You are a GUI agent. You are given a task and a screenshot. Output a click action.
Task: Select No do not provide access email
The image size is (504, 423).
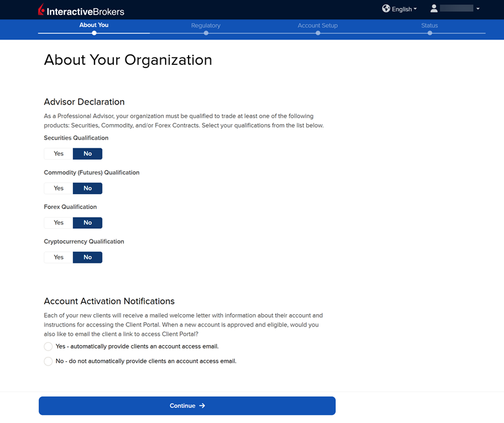(x=48, y=362)
